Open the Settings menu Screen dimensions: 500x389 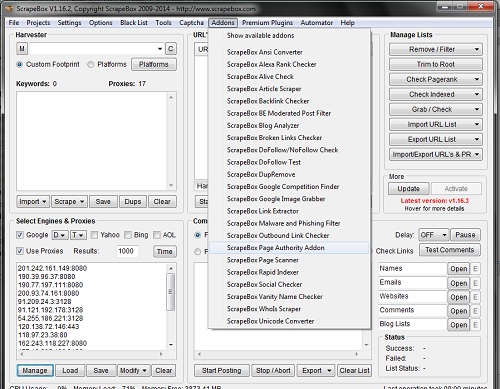click(69, 23)
